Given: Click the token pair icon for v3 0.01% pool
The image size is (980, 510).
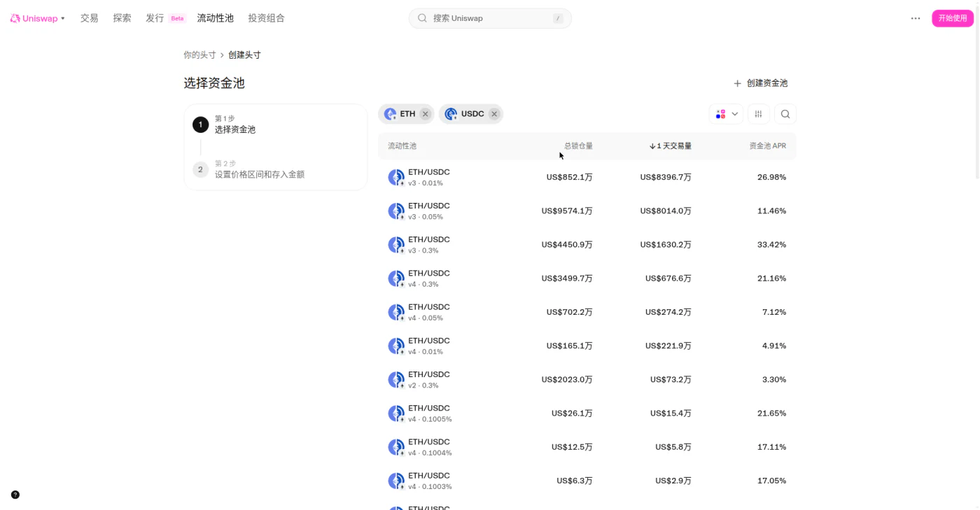Looking at the screenshot, I should 396,178.
